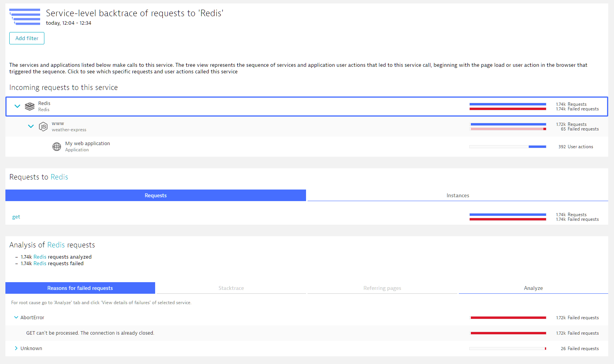
Task: Switch to the Requests tab
Action: pos(156,195)
